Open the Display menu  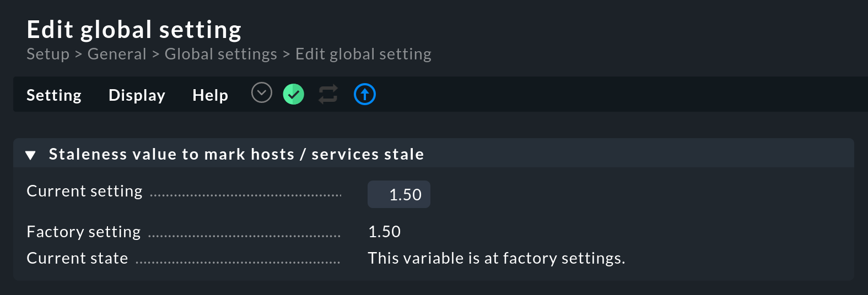(137, 95)
